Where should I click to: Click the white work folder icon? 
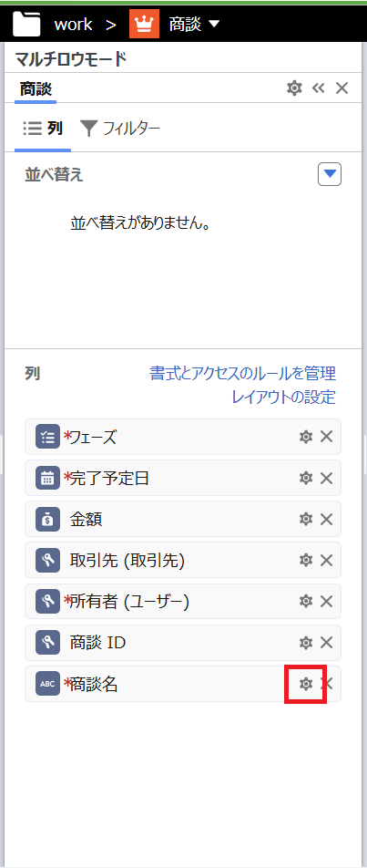[x=26, y=24]
